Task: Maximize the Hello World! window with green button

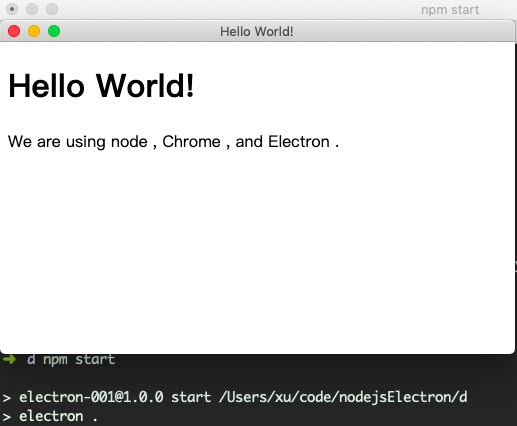Action: 54,31
